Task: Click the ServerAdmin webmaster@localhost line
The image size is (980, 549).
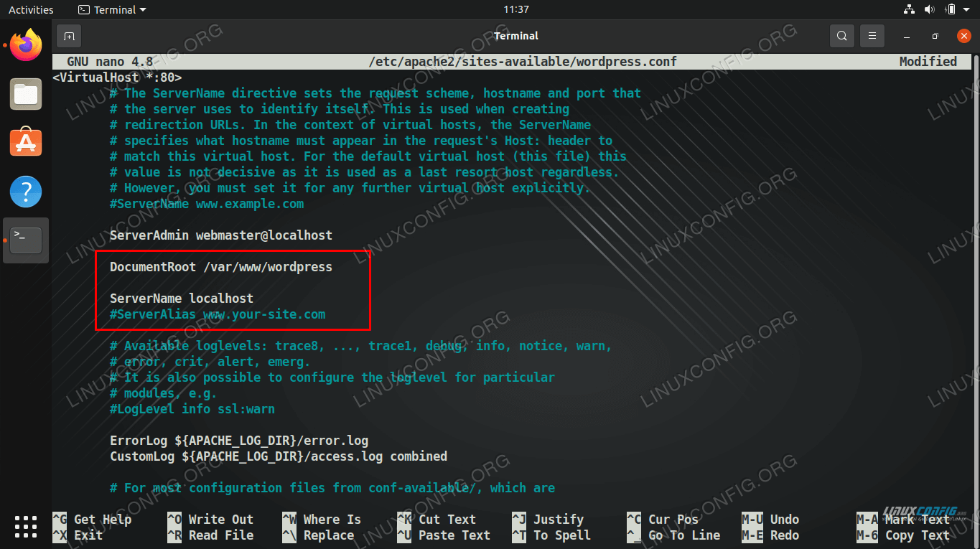Action: (x=221, y=235)
